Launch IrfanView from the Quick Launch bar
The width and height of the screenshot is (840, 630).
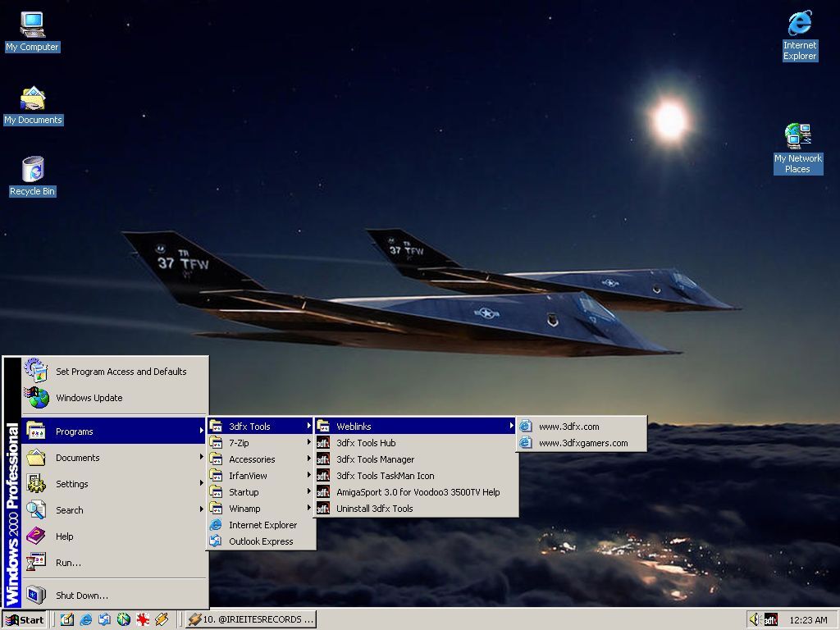coord(143,619)
